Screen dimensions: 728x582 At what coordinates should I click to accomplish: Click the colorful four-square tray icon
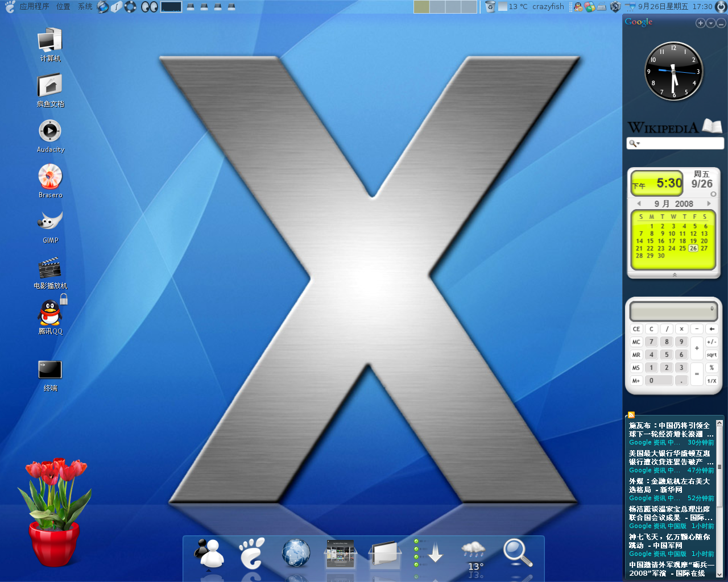pos(590,7)
